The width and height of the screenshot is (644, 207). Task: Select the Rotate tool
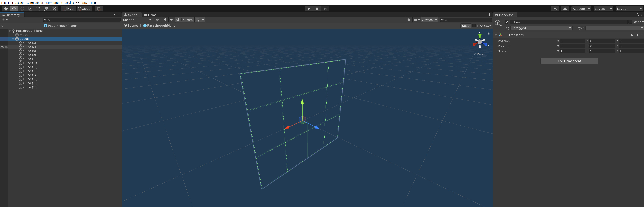tap(22, 9)
